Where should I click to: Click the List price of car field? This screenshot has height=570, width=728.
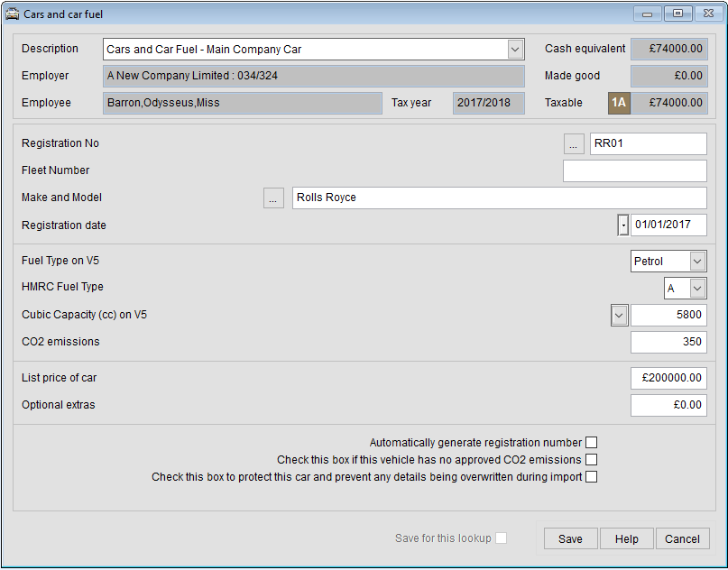point(668,378)
